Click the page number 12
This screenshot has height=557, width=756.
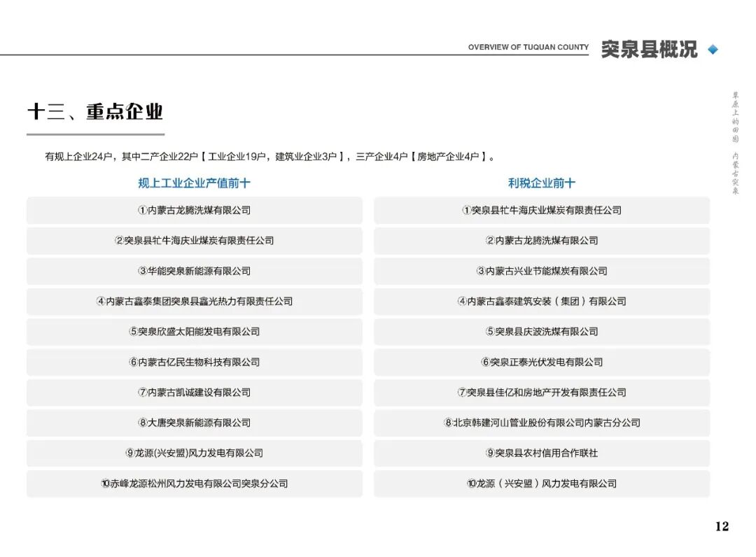point(722,526)
